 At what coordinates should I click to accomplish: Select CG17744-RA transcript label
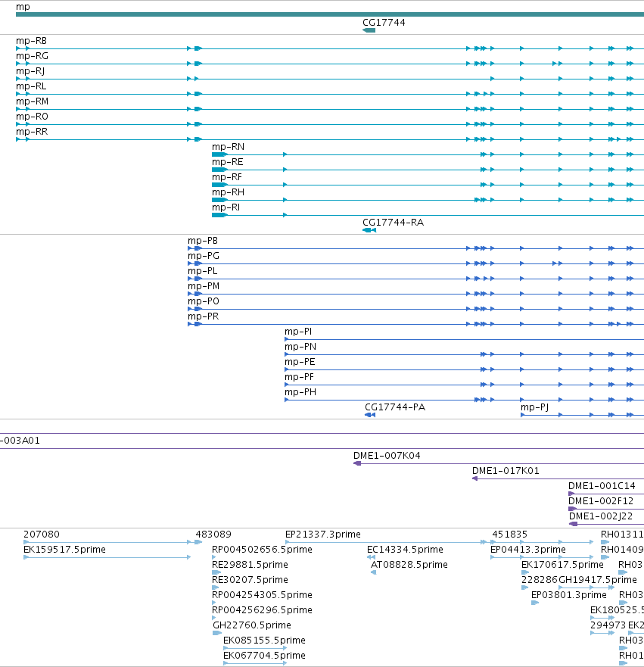[394, 223]
